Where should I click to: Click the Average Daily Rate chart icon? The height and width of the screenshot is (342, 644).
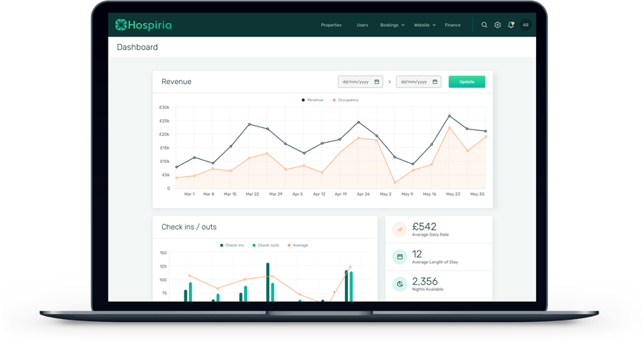click(399, 230)
